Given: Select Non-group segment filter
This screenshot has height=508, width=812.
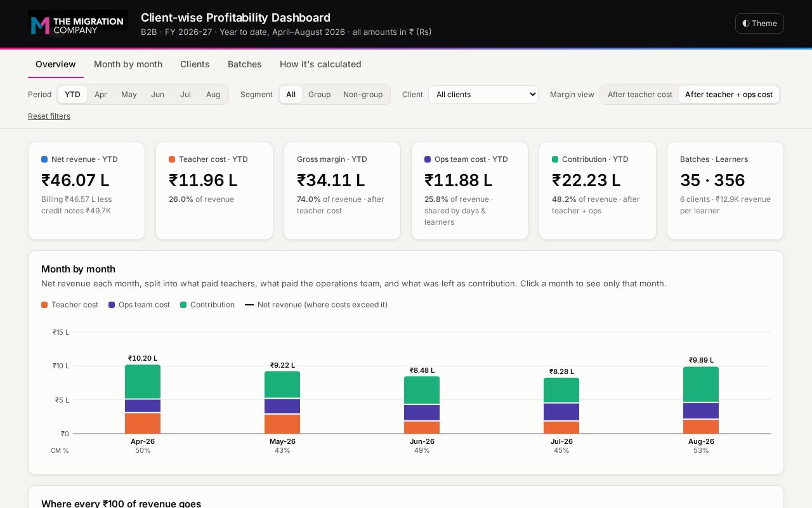Looking at the screenshot, I should pos(363,95).
